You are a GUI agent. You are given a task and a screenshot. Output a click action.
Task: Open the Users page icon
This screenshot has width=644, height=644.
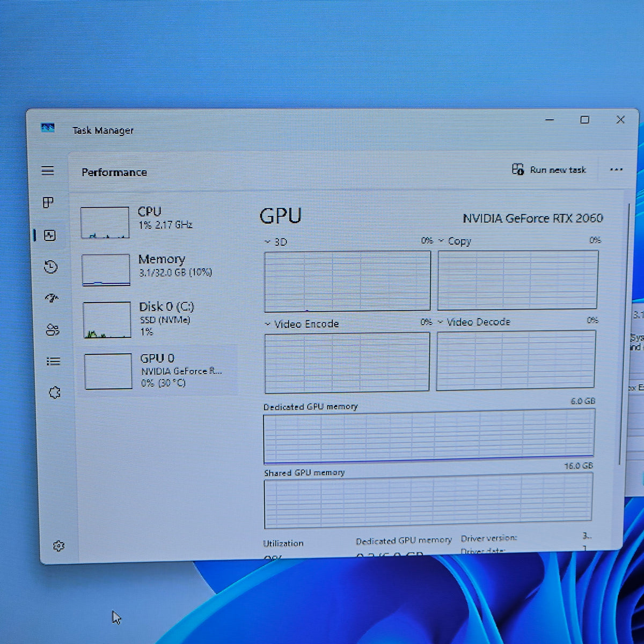click(53, 330)
